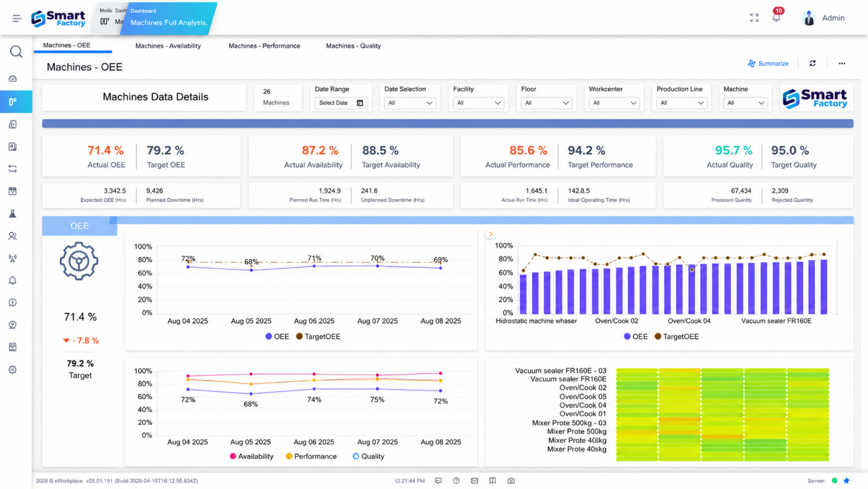Screen dimensions: 868x489
Task: Switch to Machines - Availability tab
Action: [x=168, y=46]
